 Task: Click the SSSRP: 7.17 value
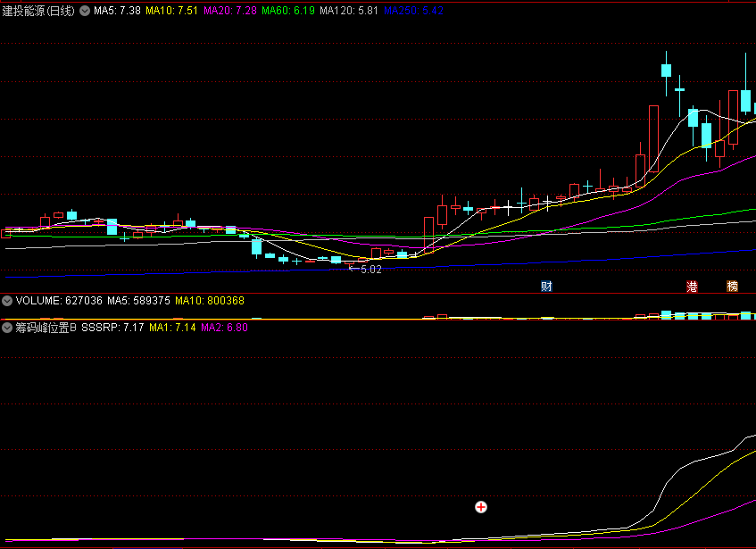coord(112,328)
